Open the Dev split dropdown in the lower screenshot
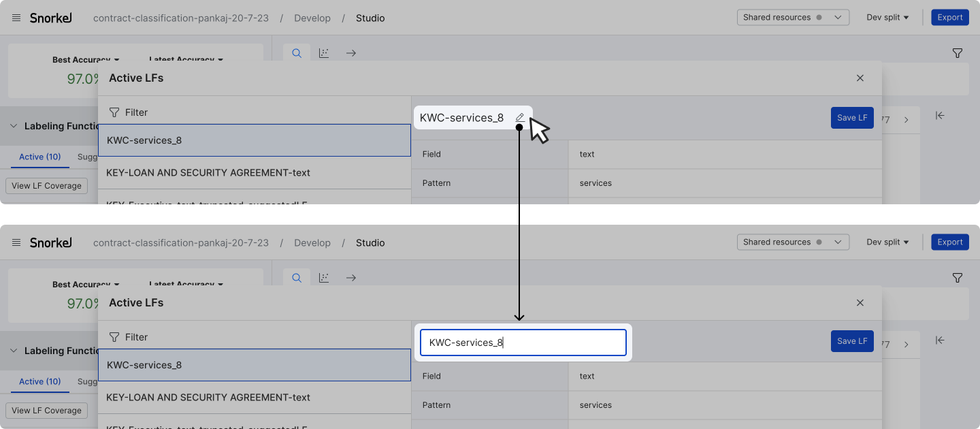980x429 pixels. (x=887, y=242)
